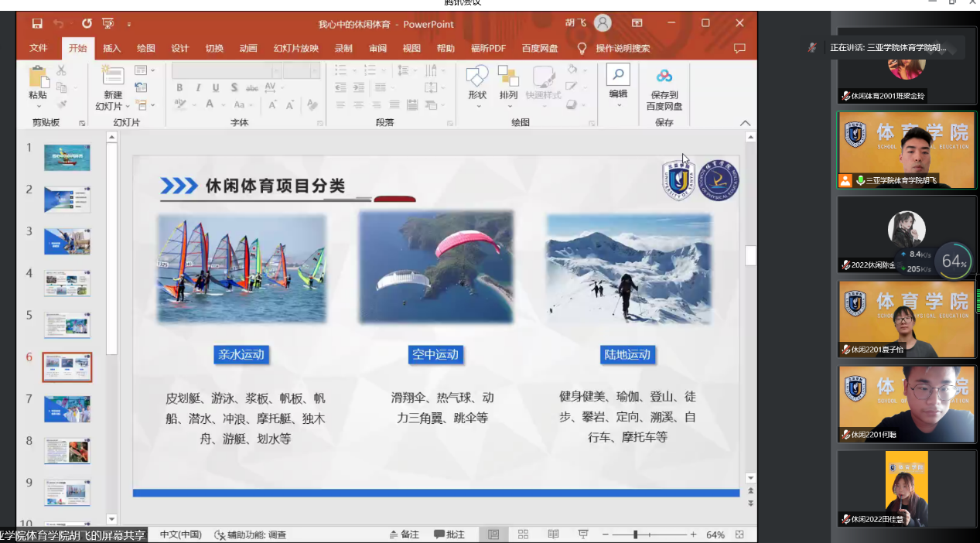Open the Insert (插入) tab
Image resolution: width=980 pixels, height=543 pixels.
(x=112, y=48)
